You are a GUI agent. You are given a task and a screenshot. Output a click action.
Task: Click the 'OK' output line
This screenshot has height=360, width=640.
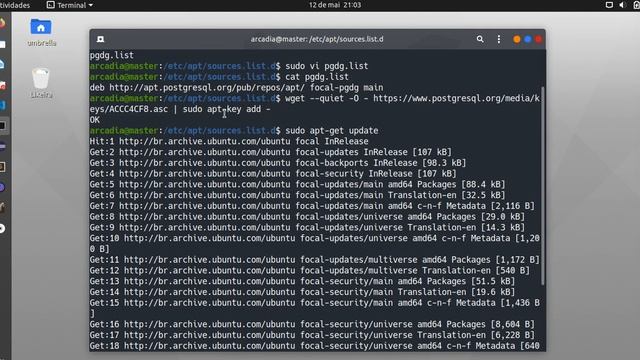94,120
